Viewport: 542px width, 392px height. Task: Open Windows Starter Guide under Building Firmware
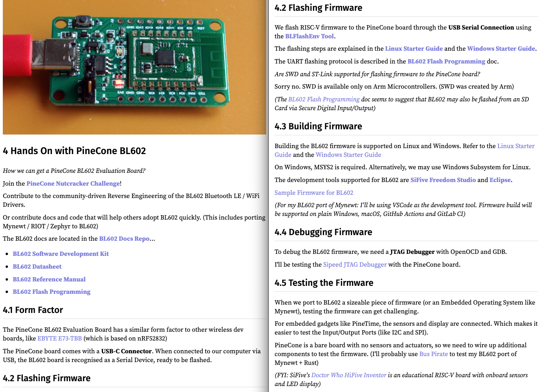(x=348, y=155)
